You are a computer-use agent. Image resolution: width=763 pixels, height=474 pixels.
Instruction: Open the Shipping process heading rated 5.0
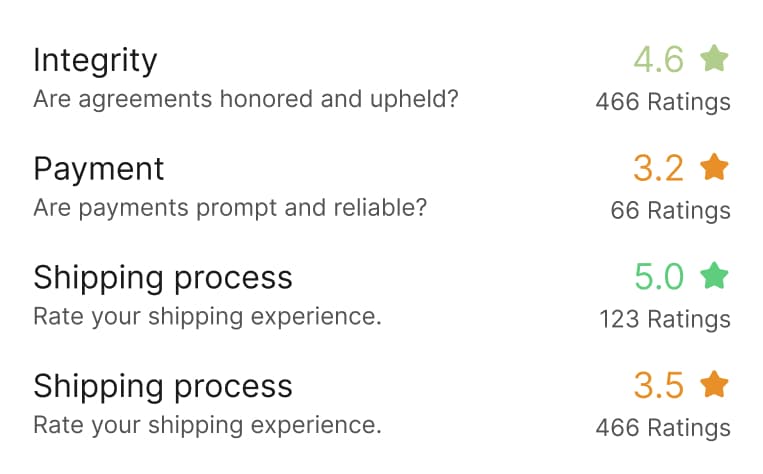point(162,277)
